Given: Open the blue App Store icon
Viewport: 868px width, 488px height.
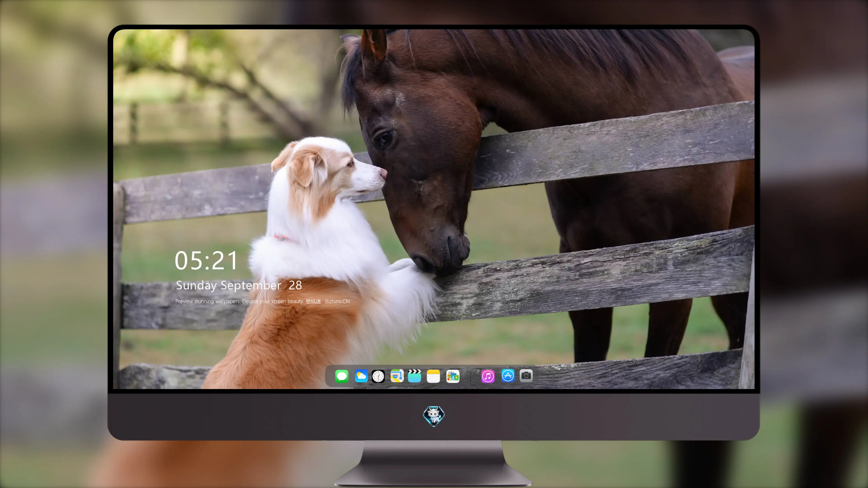Looking at the screenshot, I should [x=508, y=375].
